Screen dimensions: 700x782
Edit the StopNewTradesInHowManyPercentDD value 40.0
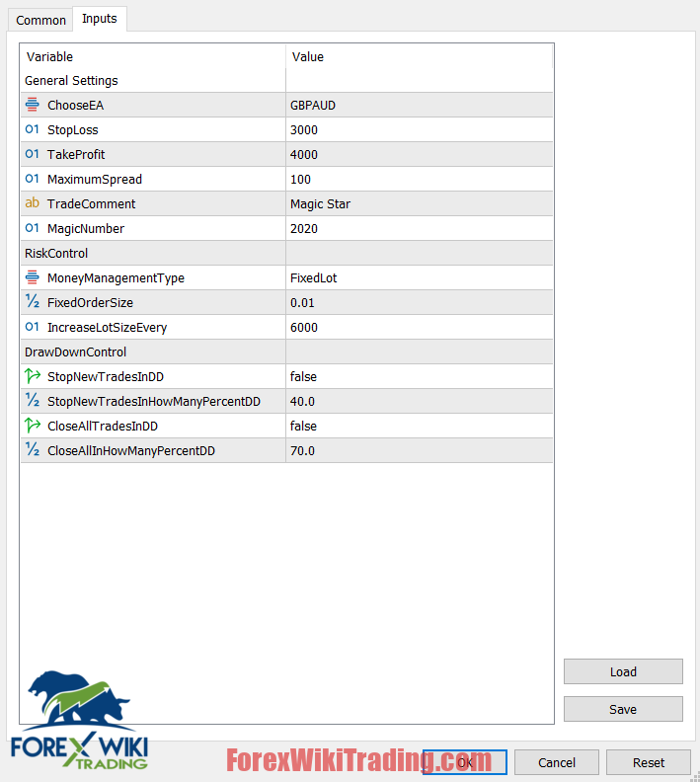420,402
